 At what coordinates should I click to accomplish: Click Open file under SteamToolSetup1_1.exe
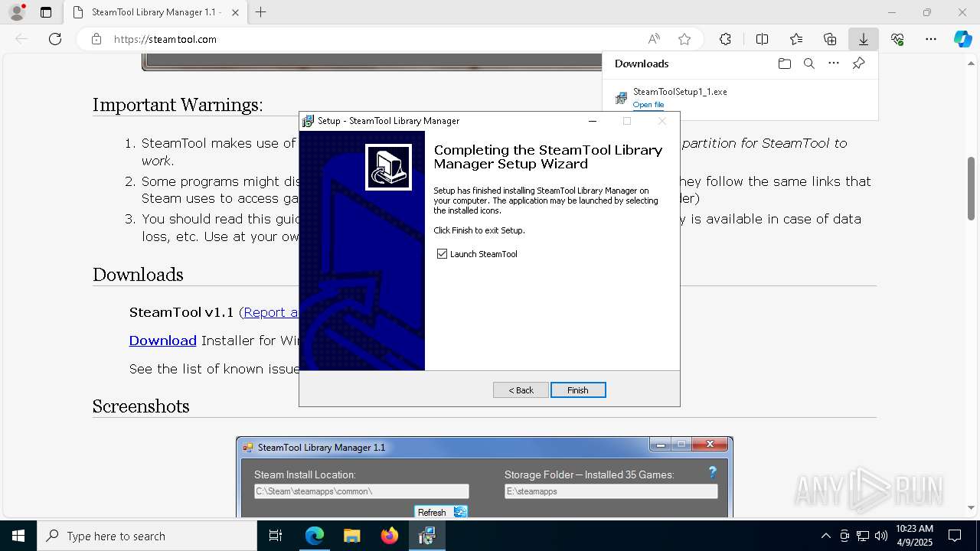coord(648,105)
